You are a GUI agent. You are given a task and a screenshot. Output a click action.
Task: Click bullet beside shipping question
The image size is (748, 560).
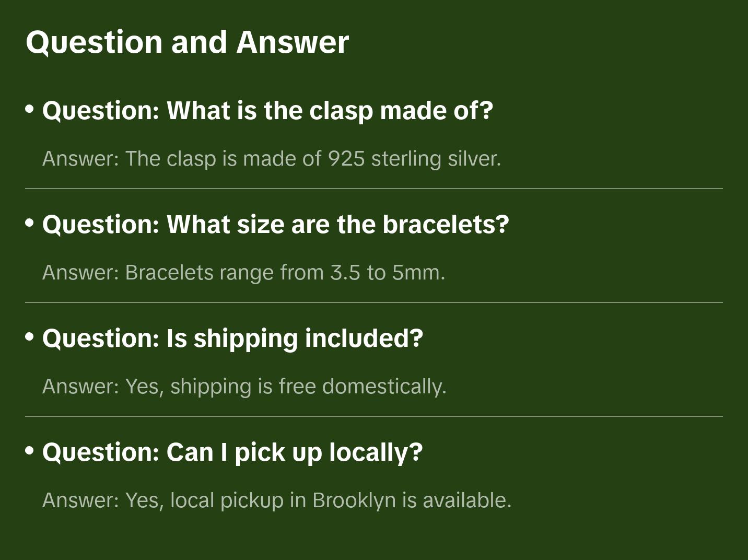[x=30, y=337]
